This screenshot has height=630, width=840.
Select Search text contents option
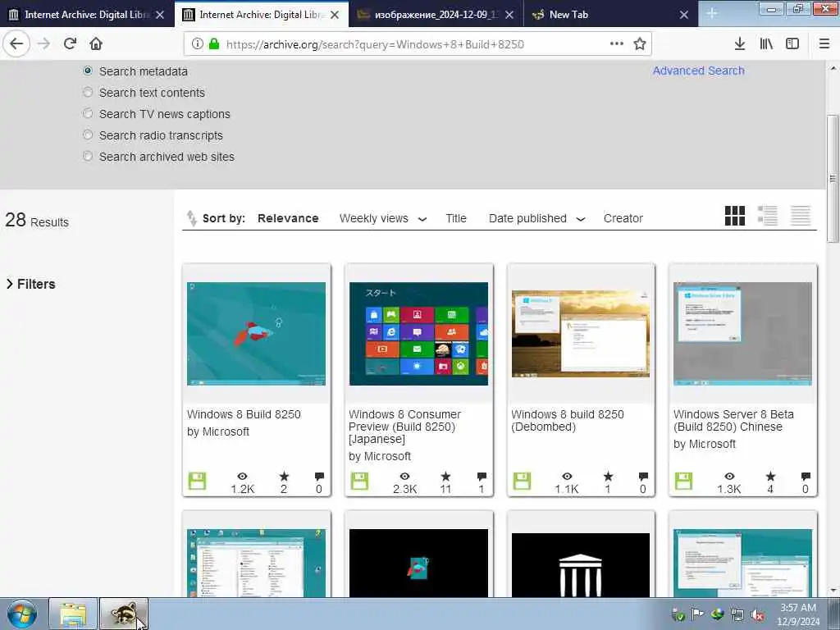coord(88,92)
